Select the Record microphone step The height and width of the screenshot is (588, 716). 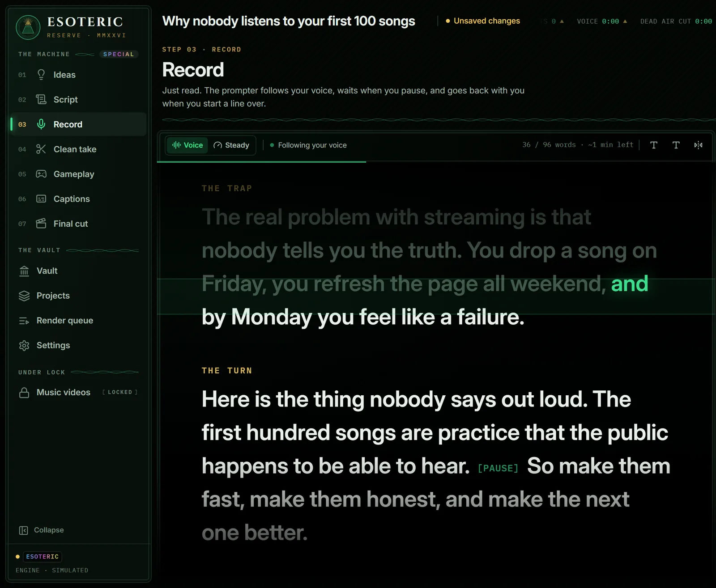[41, 124]
